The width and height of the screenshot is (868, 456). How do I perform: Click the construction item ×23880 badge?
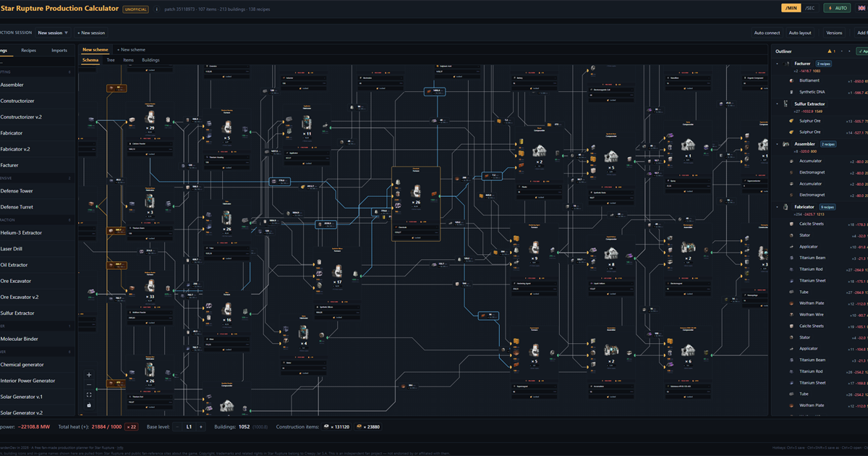pos(367,427)
